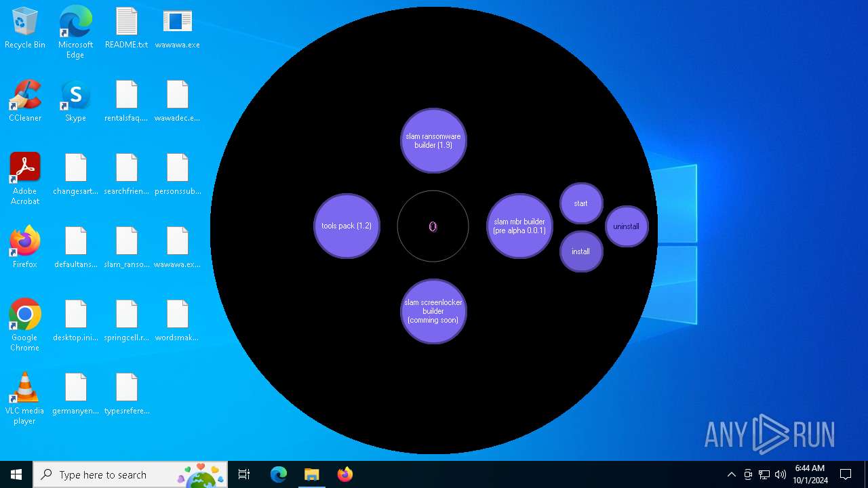
Task: Select the personssub file icon
Action: point(177,175)
